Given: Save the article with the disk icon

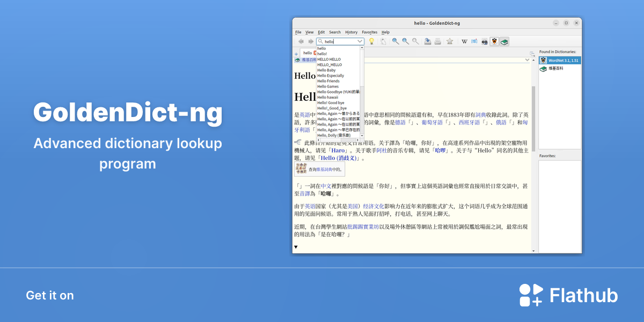Looking at the screenshot, I should 428,41.
